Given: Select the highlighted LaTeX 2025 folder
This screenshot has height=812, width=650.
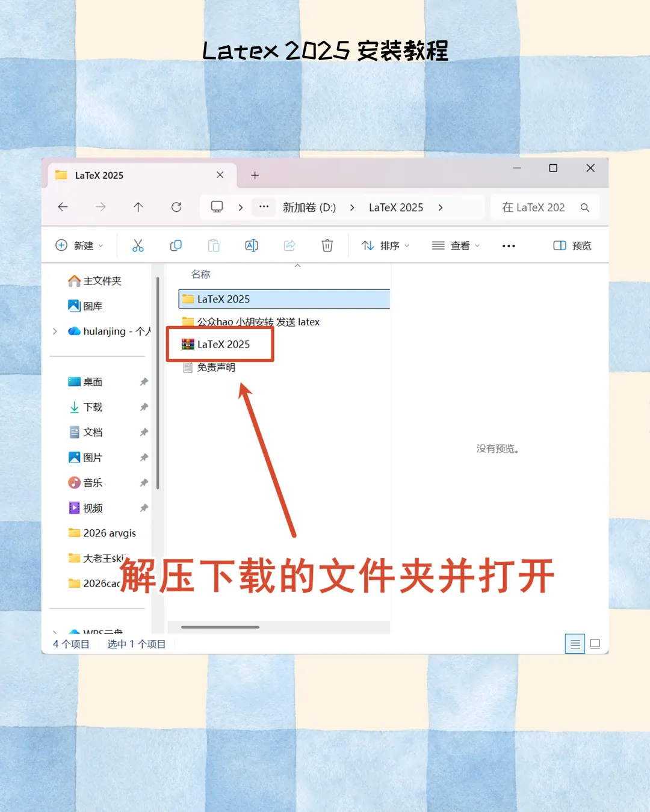Looking at the screenshot, I should (x=284, y=299).
